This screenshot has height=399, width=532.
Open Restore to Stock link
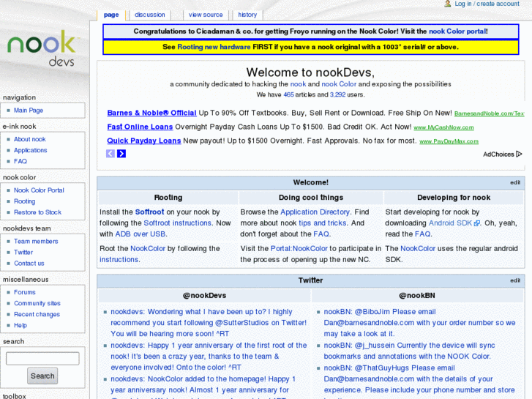pos(37,212)
